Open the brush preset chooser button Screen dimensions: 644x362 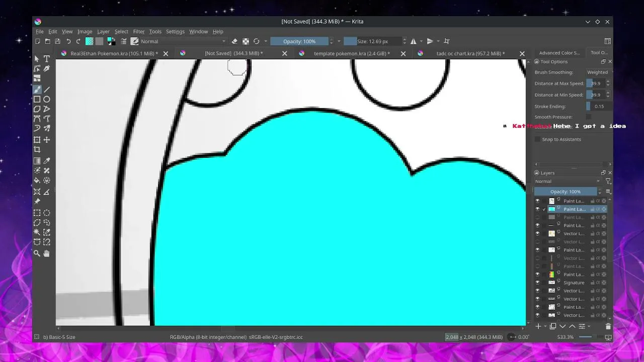coord(135,41)
